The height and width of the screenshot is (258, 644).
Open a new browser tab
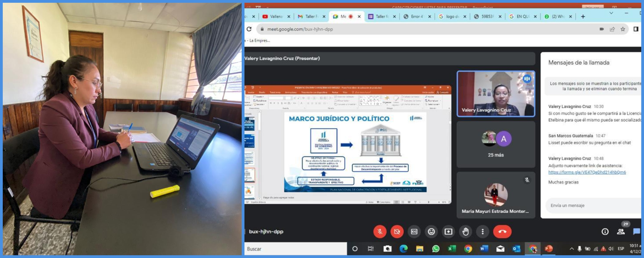(x=583, y=17)
